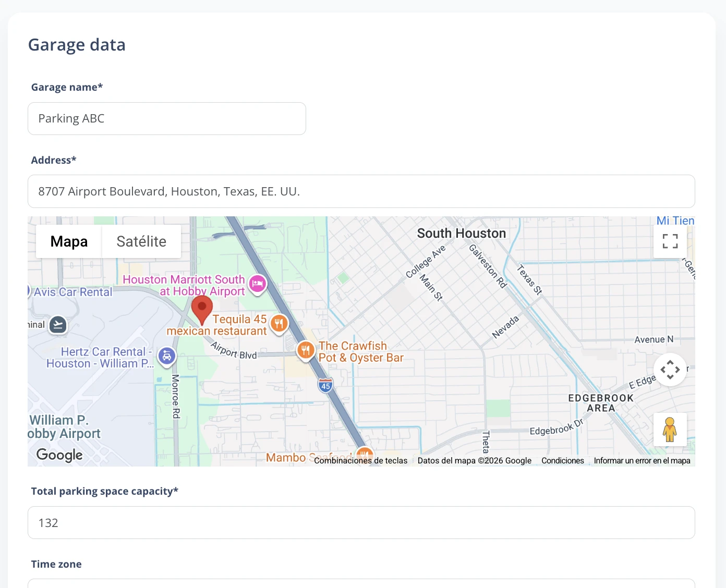
Task: Open map camera pan controls
Action: 670,370
